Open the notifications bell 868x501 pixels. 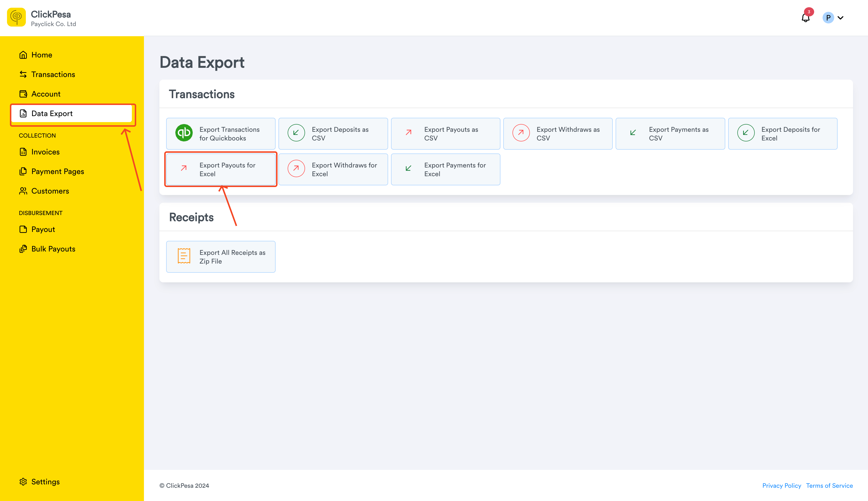[x=805, y=18]
